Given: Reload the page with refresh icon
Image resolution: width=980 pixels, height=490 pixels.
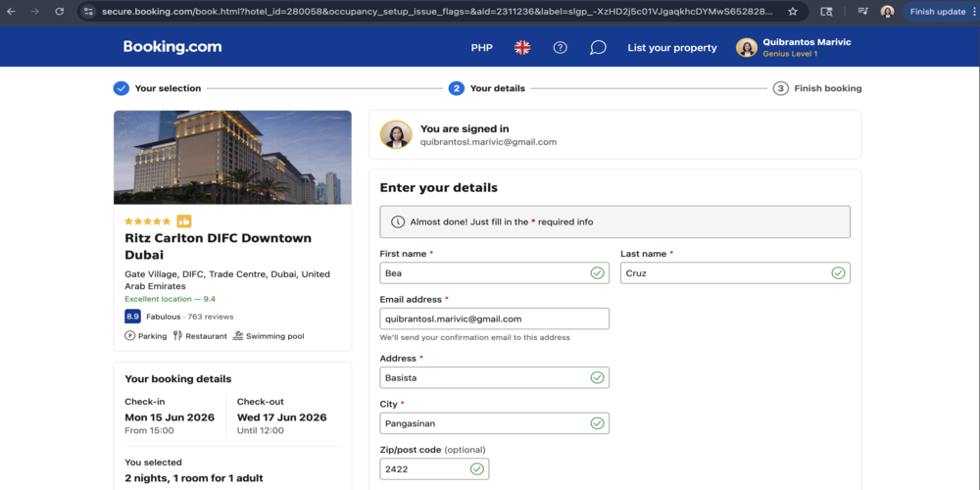Looking at the screenshot, I should click(60, 11).
